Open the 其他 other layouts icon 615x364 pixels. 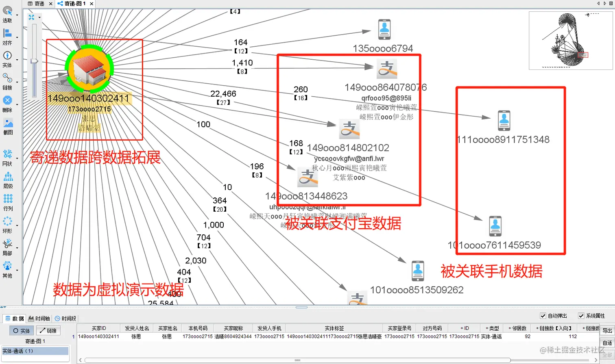[x=8, y=266]
